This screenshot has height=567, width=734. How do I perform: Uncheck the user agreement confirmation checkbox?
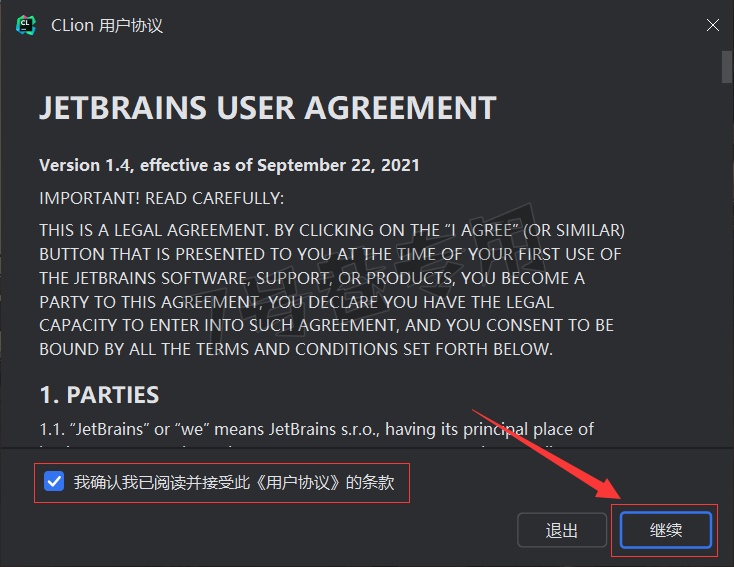pos(54,481)
